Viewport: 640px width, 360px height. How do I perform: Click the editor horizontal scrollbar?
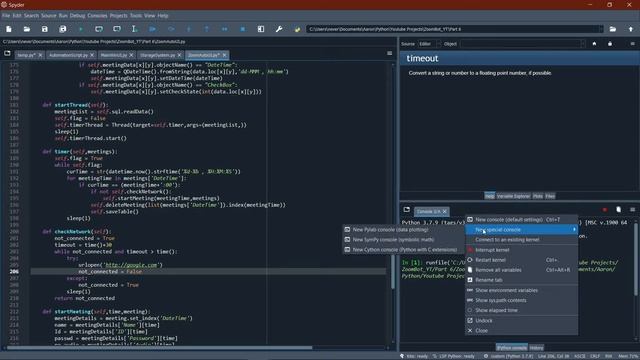[159, 348]
